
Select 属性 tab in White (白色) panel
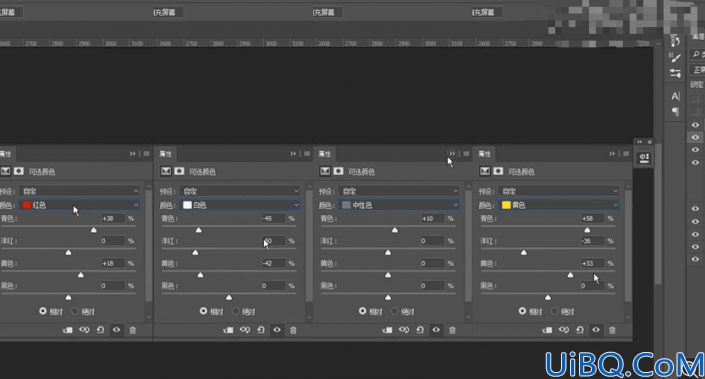[x=166, y=154]
